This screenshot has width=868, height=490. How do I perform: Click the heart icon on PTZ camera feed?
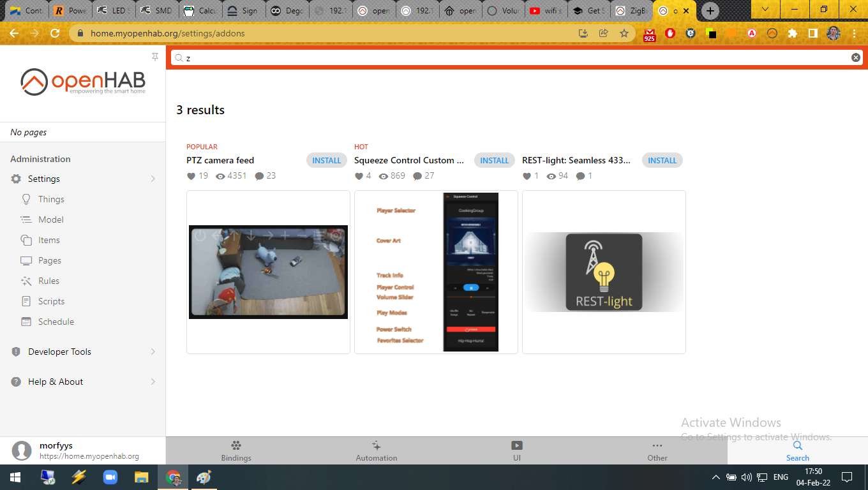[191, 176]
